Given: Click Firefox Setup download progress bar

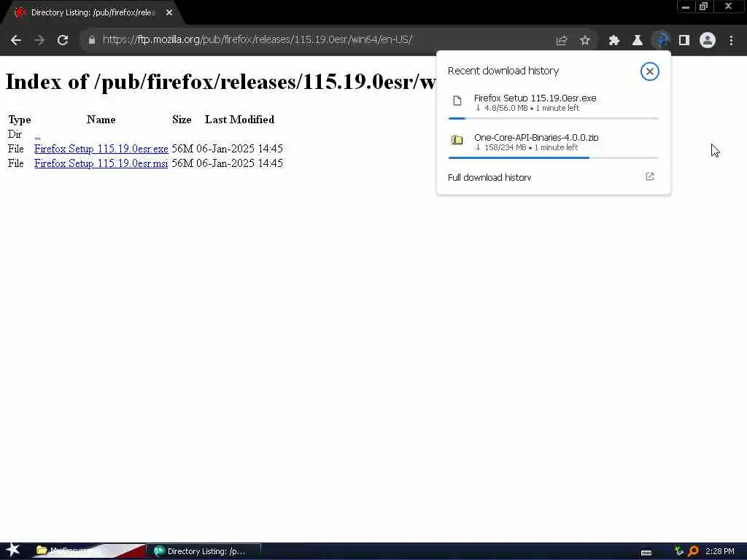Looking at the screenshot, I should pos(554,118).
